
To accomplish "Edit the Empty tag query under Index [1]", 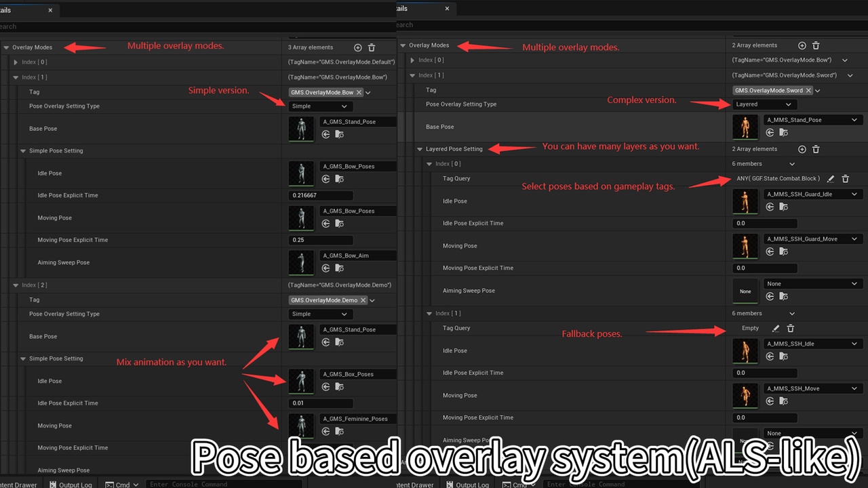I will point(775,328).
